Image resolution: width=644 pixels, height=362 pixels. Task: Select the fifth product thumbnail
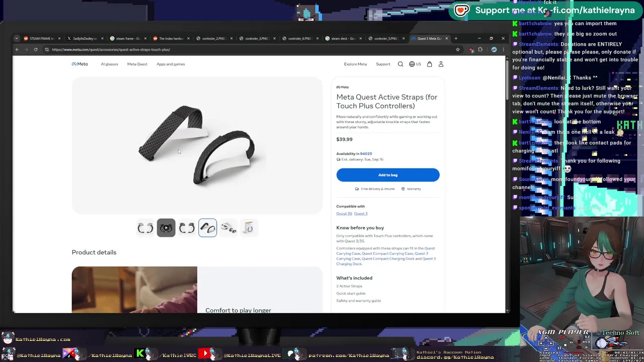pos(228,228)
